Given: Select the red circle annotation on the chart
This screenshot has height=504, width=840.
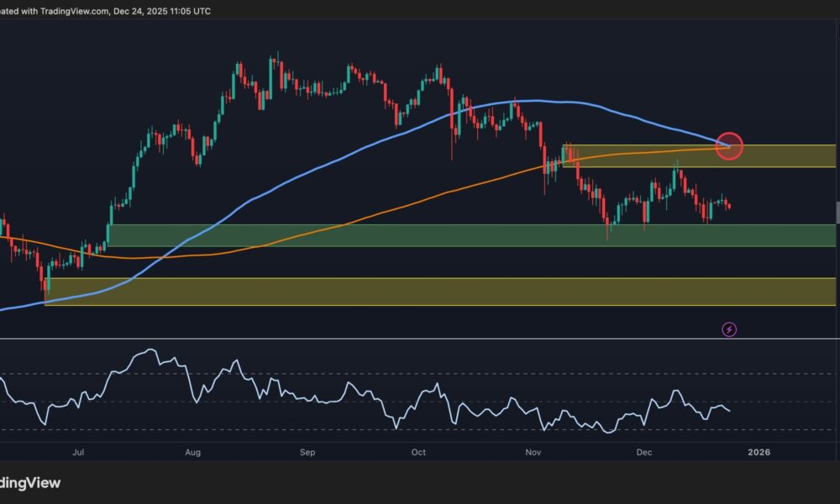Looking at the screenshot, I should point(730,145).
